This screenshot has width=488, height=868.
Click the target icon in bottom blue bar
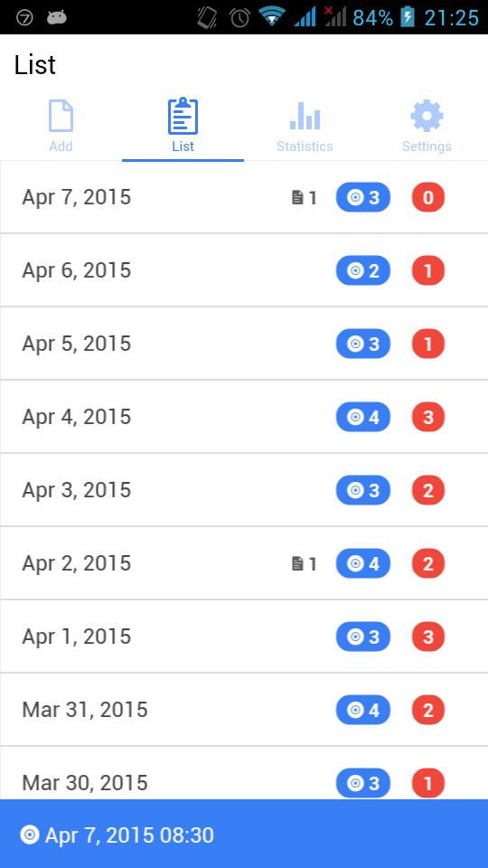tap(30, 835)
